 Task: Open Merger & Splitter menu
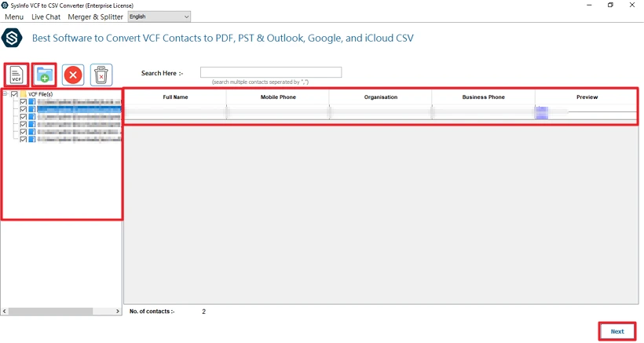tap(95, 16)
